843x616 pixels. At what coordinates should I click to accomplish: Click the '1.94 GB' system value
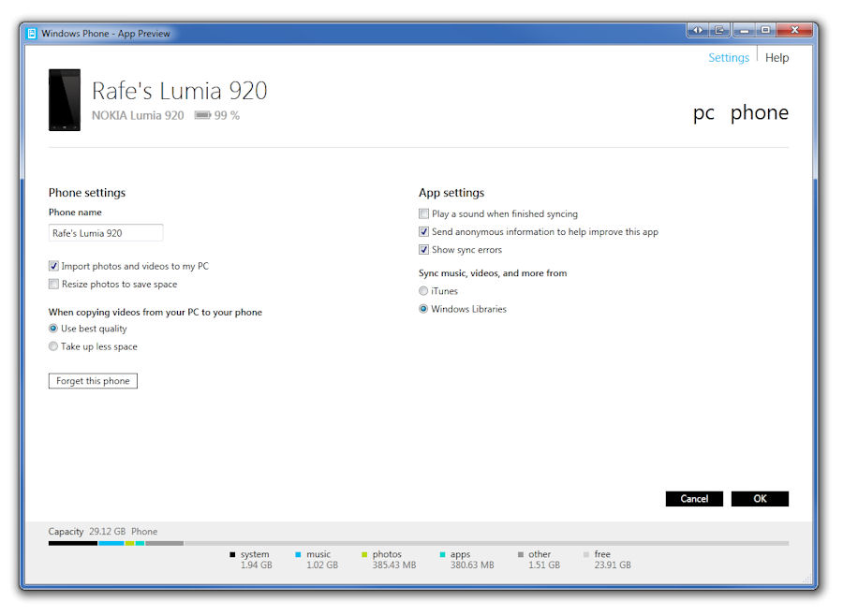click(257, 565)
